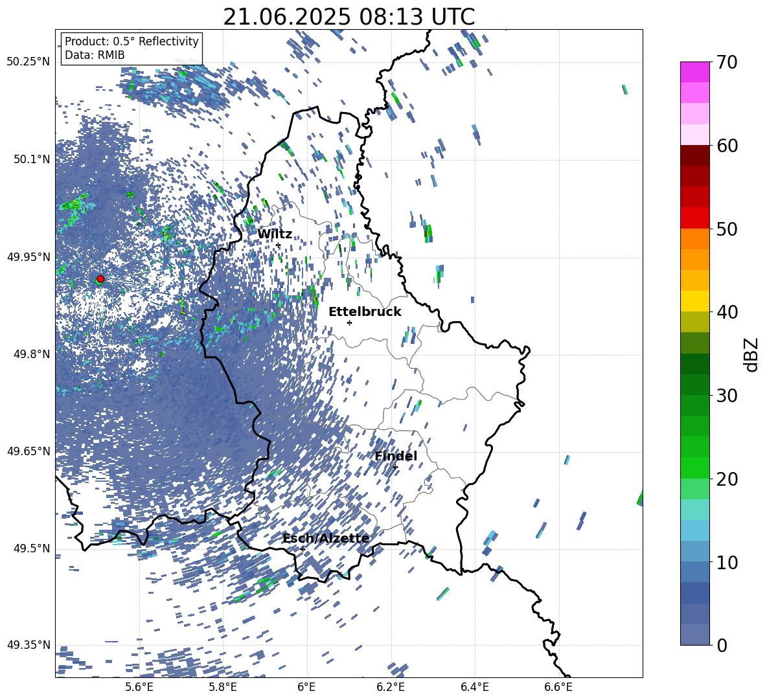Click the 49.35°N latitude label

29,645
